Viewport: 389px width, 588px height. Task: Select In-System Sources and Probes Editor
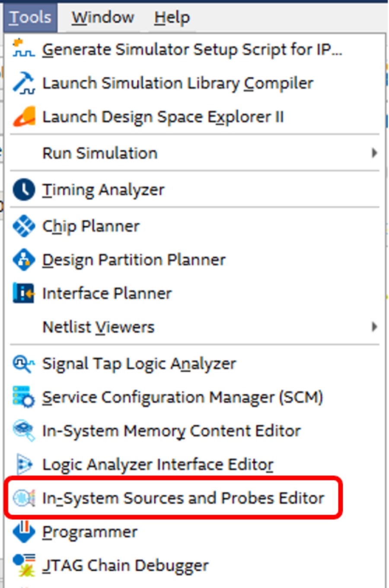click(x=183, y=498)
